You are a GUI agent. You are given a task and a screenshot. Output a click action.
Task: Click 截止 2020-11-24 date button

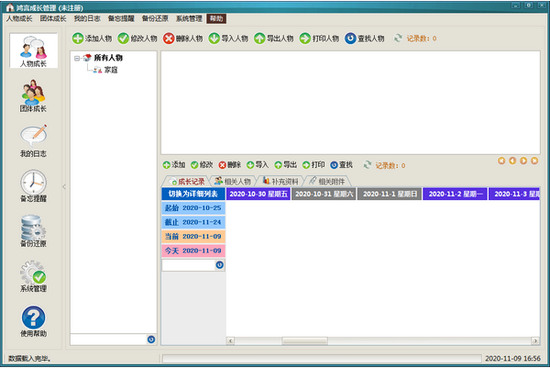[x=193, y=222]
